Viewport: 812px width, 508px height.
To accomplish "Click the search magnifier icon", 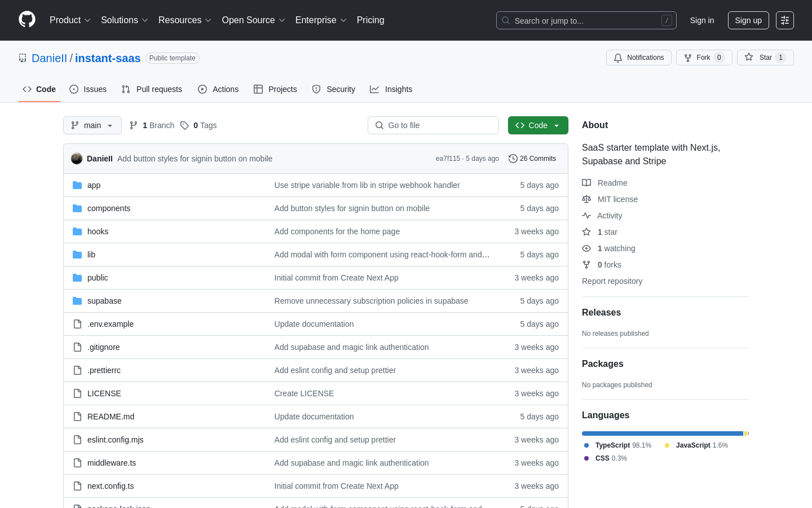I will pos(506,20).
